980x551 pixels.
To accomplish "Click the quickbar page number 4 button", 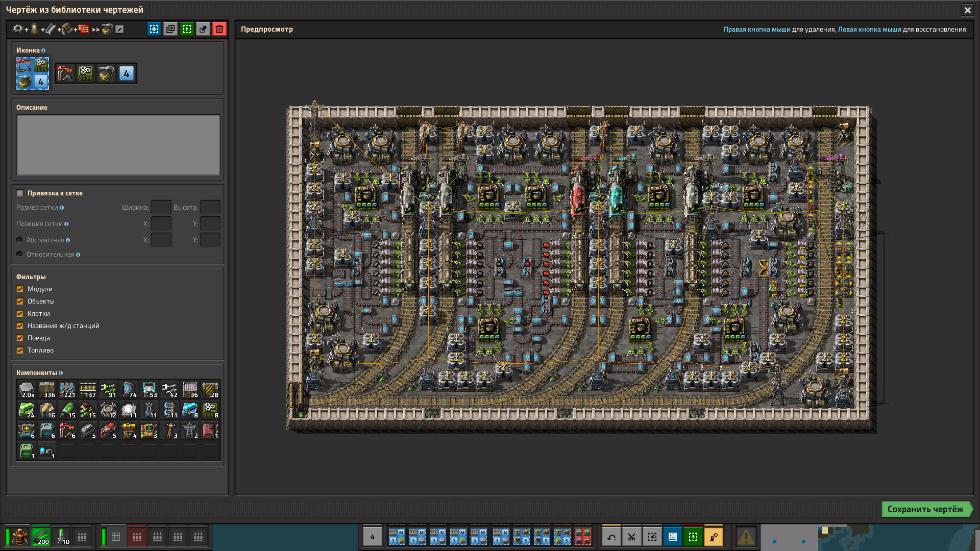I will pos(373,537).
